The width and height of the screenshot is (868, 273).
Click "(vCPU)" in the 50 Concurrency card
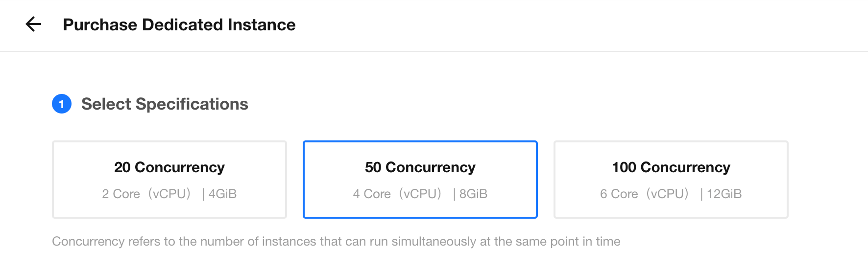[420, 194]
